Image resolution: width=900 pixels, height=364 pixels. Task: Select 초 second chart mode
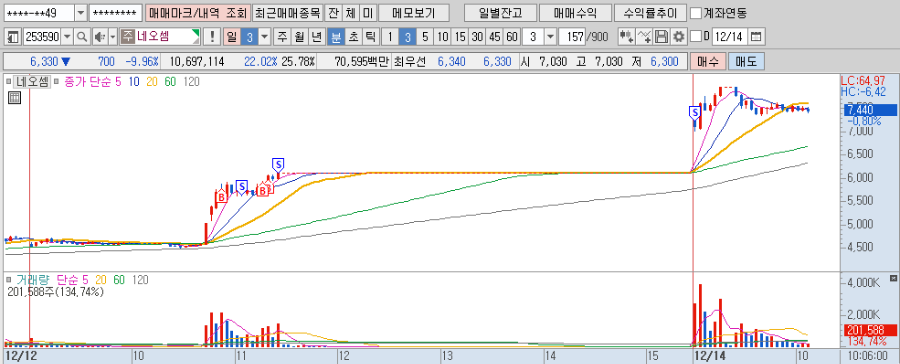[353, 37]
